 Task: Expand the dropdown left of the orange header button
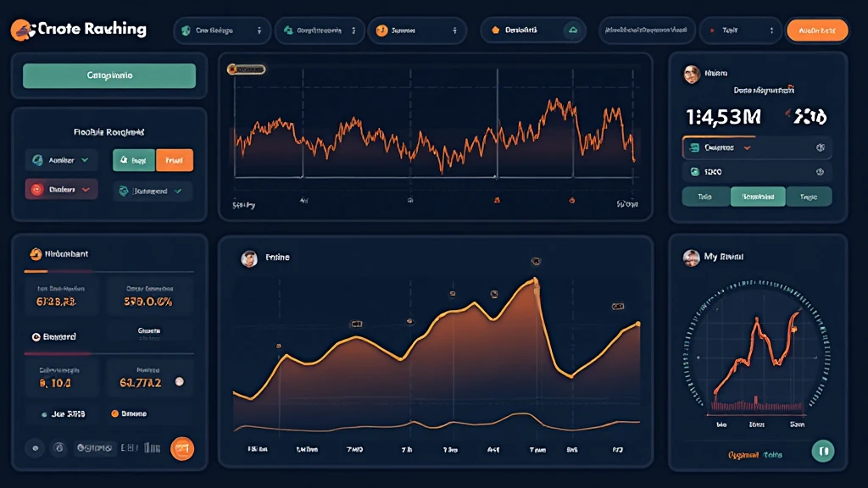(738, 30)
